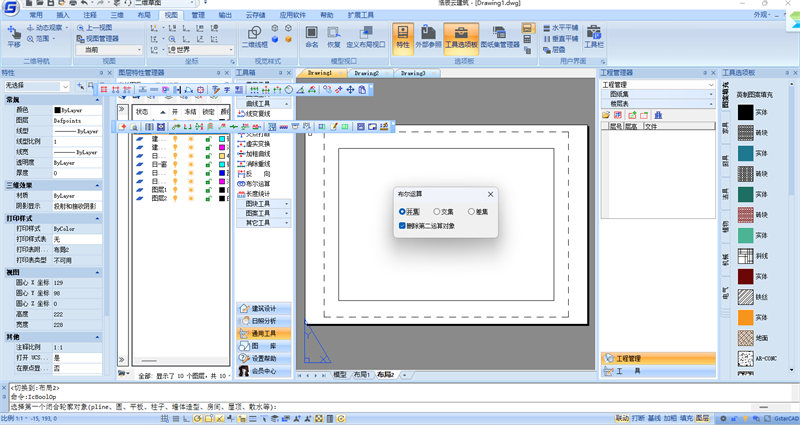Click the 平移 pan tool icon

pos(14,37)
